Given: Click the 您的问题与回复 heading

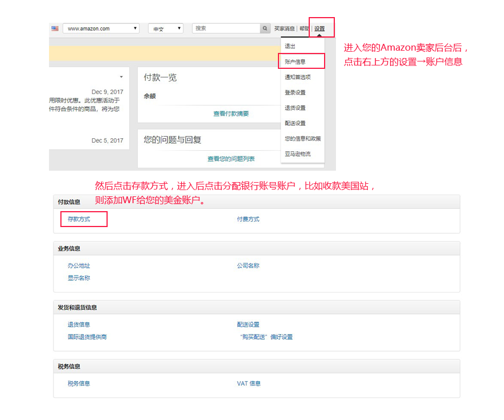Looking at the screenshot, I should click(x=173, y=139).
